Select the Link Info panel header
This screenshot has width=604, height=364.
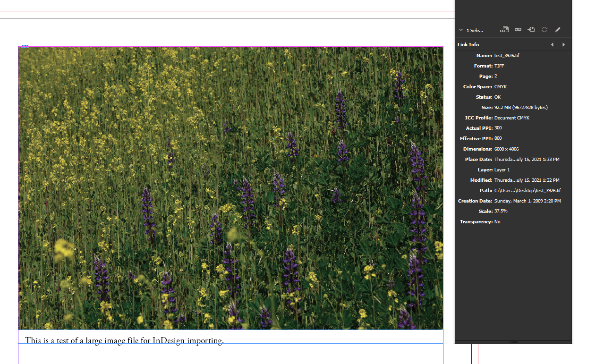point(468,44)
